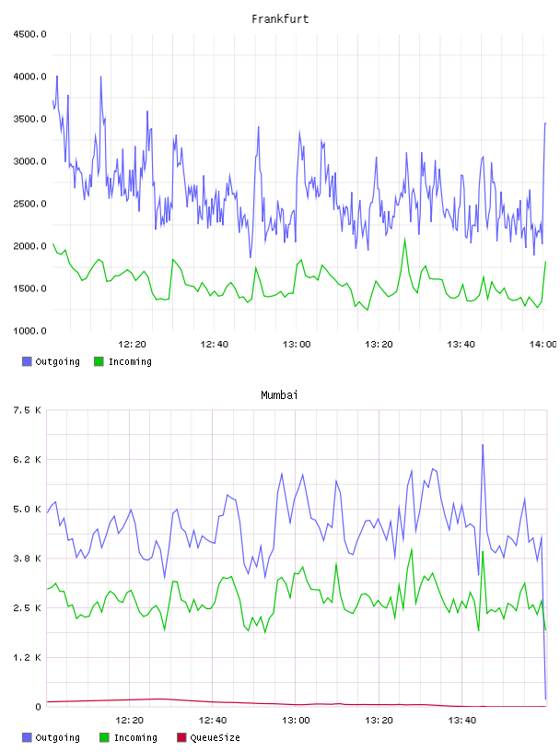Click the 1000.0 axis label in Frankfurt chart

point(29,331)
